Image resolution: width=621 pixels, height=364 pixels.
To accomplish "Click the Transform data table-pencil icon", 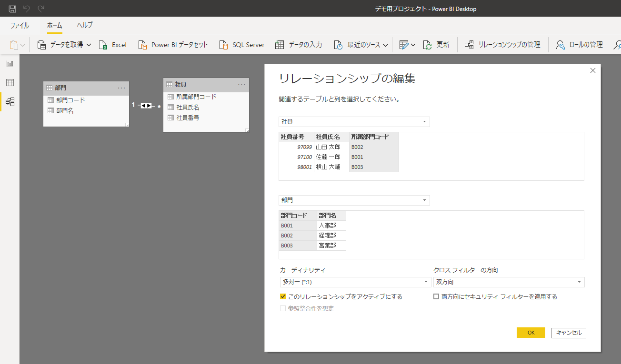I will (x=404, y=45).
